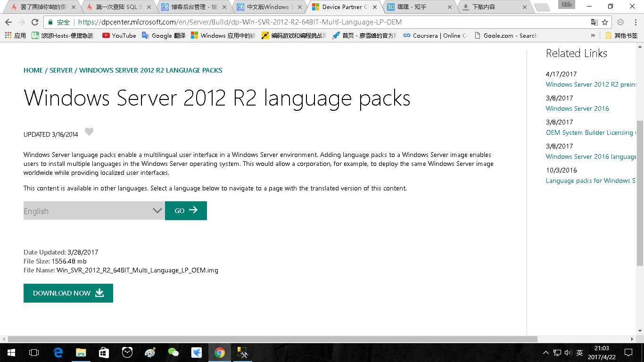Open volume control in system tray

pos(568,353)
